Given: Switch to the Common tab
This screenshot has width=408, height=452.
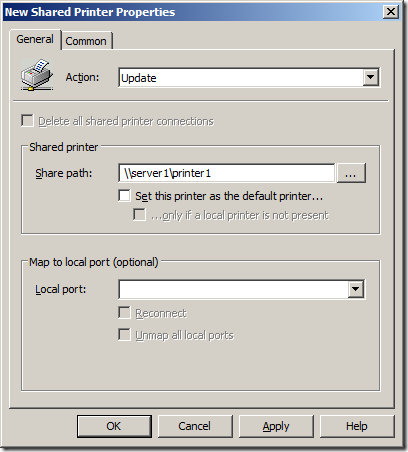Looking at the screenshot, I should coord(86,41).
